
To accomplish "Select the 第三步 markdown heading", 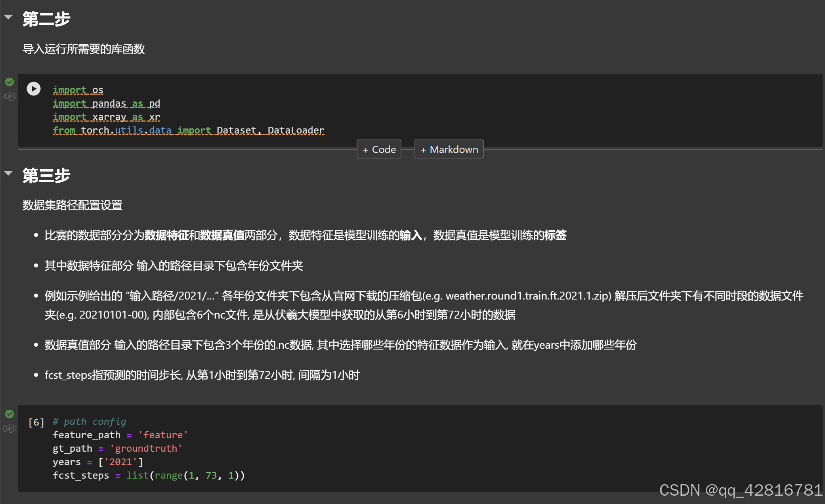I will point(46,175).
